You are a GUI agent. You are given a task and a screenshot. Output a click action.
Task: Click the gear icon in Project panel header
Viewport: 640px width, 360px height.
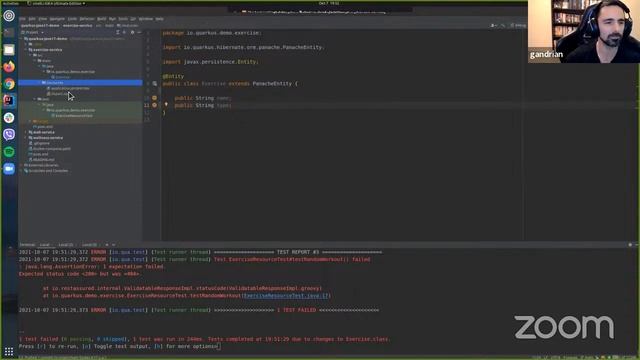click(132, 32)
